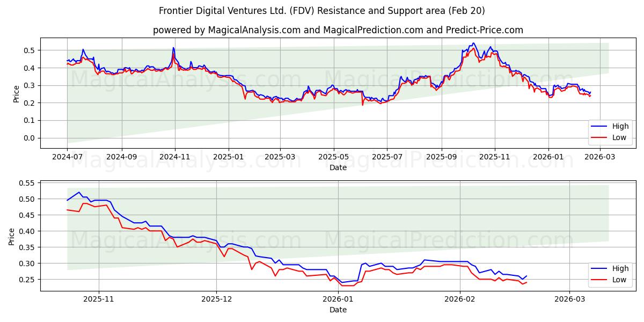The width and height of the screenshot is (644, 322).
Task: Click the bottom chart's 'Price' y-axis label
Action: tap(12, 236)
